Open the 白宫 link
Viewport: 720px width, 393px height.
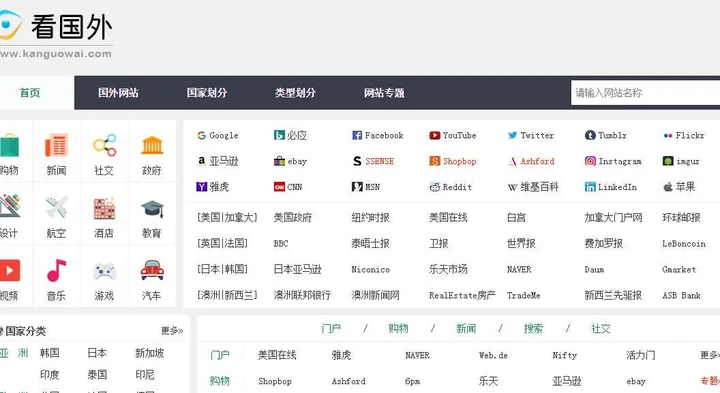click(x=517, y=218)
